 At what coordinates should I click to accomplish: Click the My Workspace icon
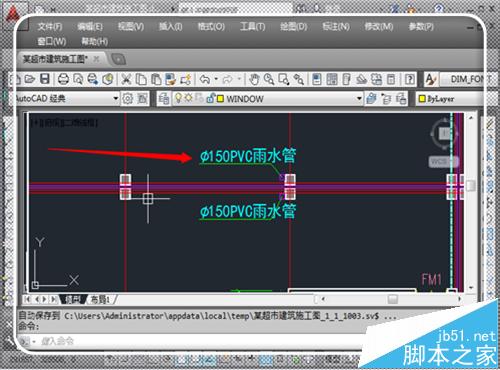[142, 99]
